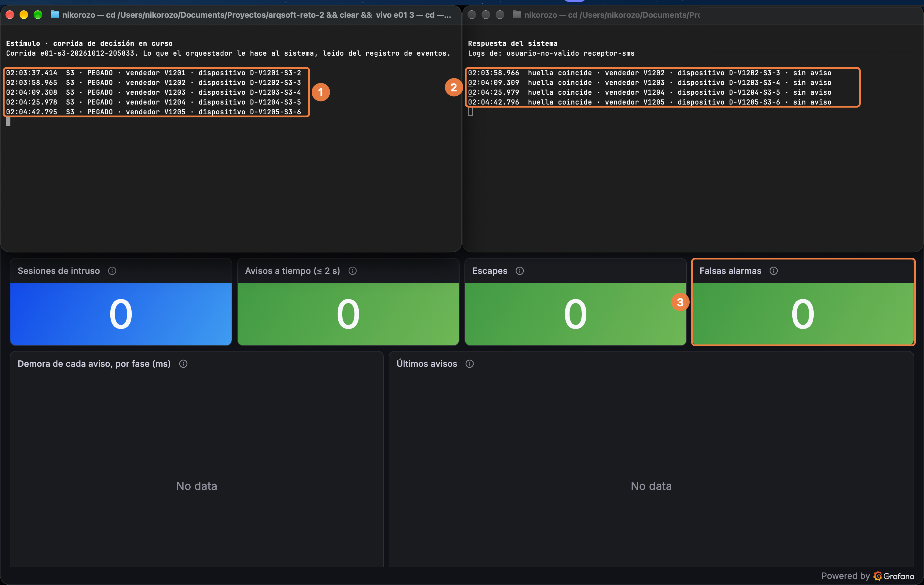Zoom left terminal with green button

pos(38,15)
